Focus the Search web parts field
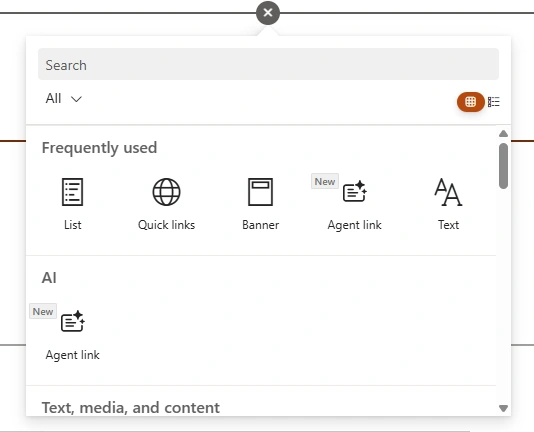The height and width of the screenshot is (432, 534). 268,64
